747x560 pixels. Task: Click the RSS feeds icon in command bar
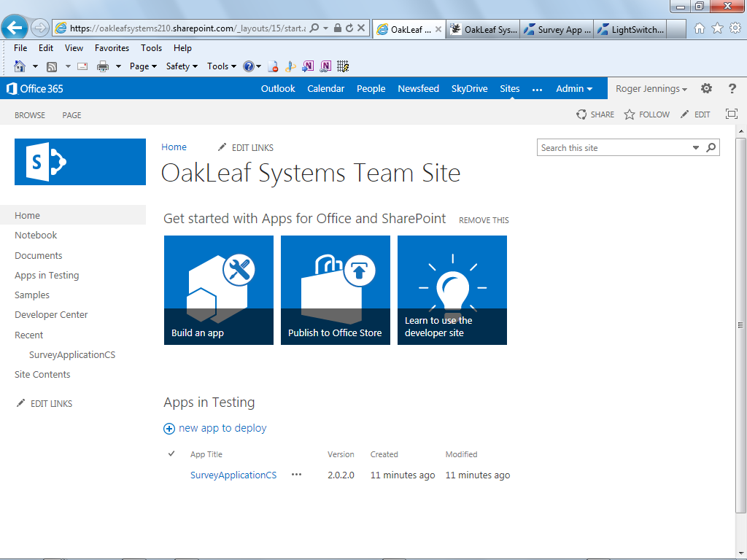52,66
